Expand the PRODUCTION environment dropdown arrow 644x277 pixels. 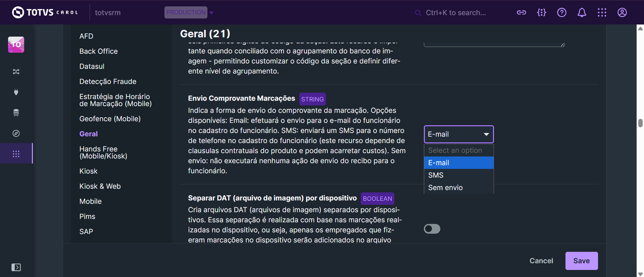click(211, 13)
